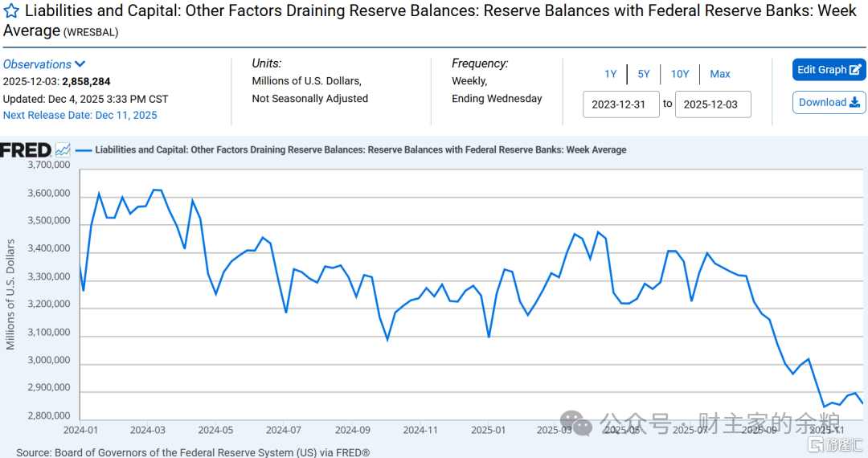Show the Max time range
Image resolution: width=868 pixels, height=458 pixels.
(x=720, y=74)
